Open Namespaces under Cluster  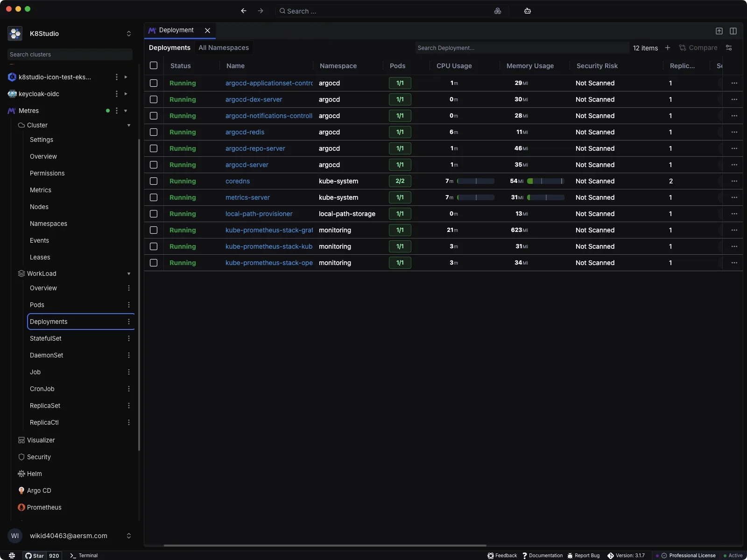point(49,224)
